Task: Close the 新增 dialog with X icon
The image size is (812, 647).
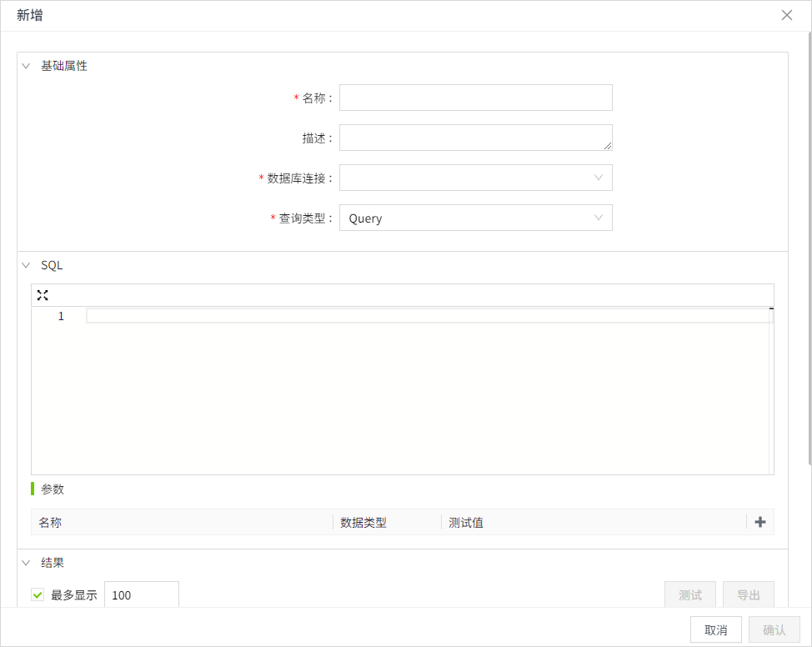Action: [x=786, y=15]
